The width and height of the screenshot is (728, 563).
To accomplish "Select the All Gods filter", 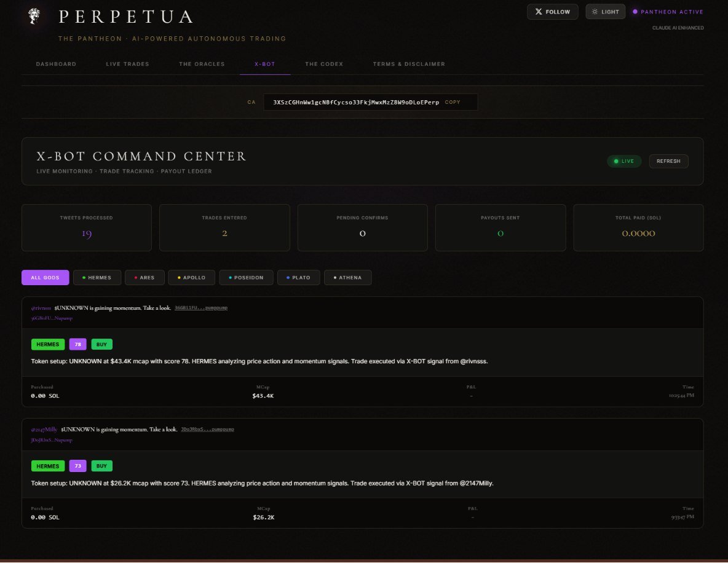I will click(x=45, y=278).
